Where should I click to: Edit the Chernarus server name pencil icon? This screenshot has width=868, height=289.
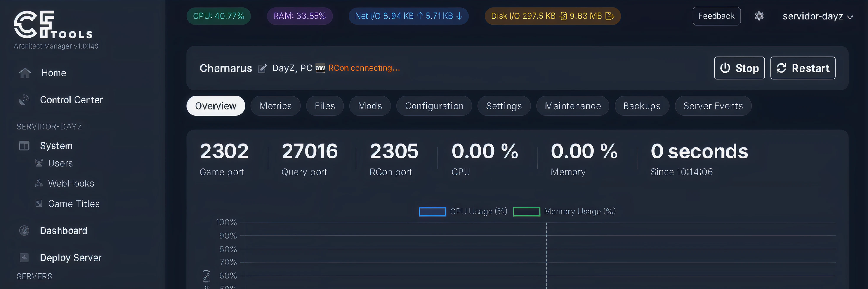[x=262, y=68]
